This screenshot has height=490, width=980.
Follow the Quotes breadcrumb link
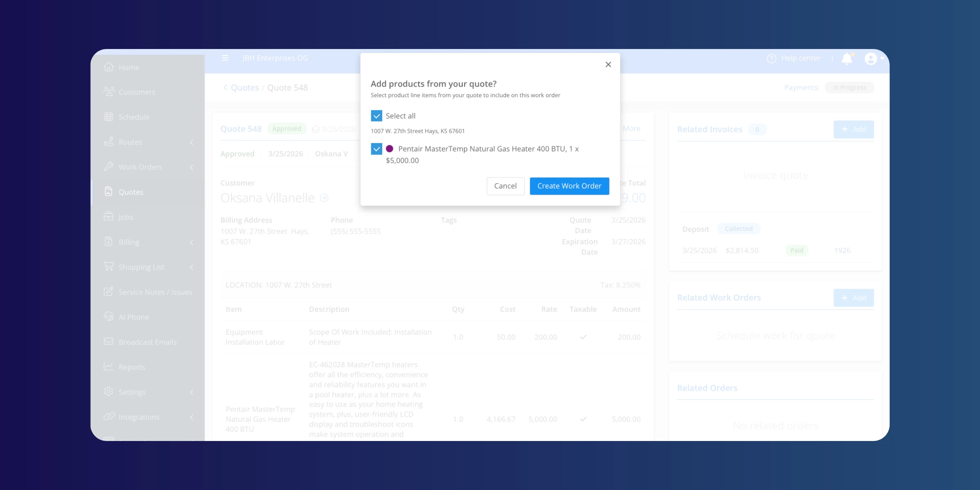click(245, 88)
